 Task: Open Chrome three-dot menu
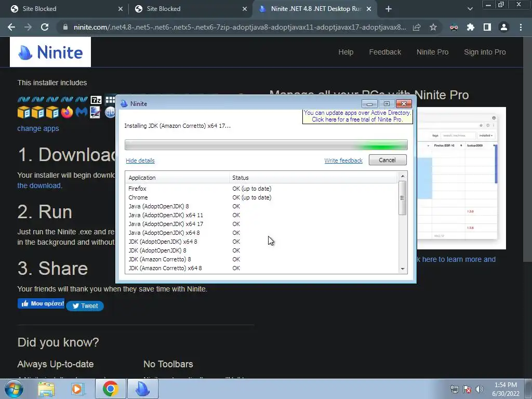pyautogui.click(x=521, y=28)
